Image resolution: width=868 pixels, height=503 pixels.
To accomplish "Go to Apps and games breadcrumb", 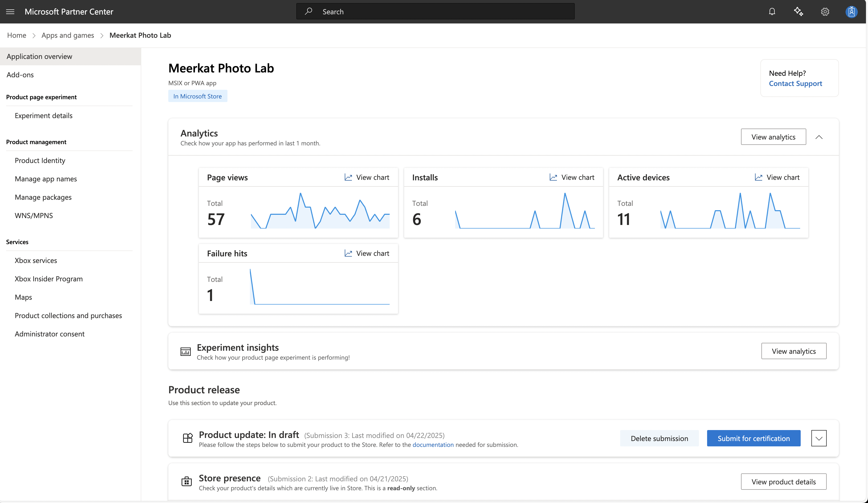I will [x=68, y=35].
